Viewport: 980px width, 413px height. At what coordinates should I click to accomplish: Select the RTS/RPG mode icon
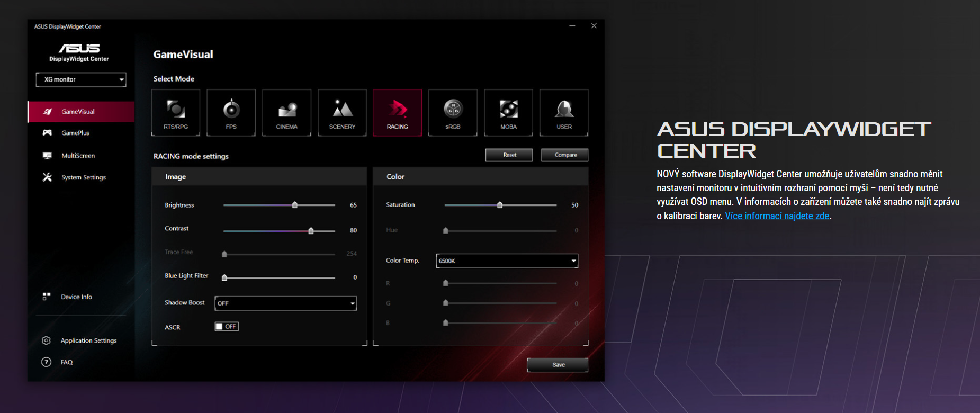pyautogui.click(x=176, y=113)
